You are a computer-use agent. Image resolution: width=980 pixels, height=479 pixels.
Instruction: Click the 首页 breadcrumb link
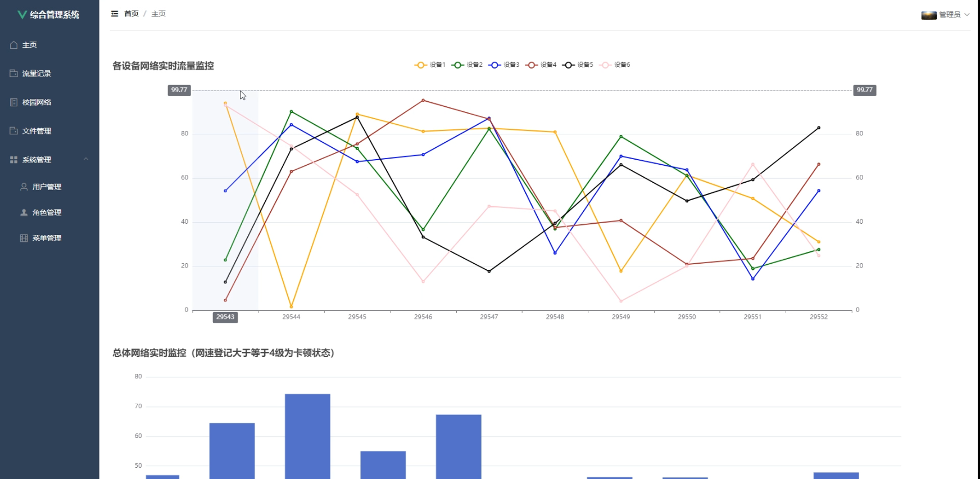tap(131, 13)
